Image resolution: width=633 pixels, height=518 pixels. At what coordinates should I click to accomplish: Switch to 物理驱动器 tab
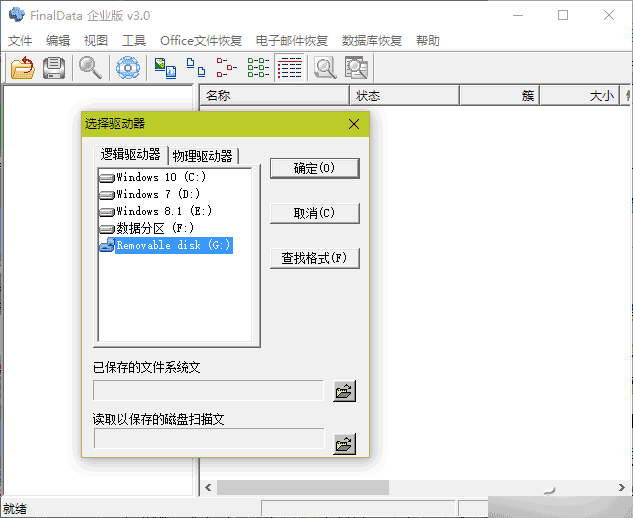203,156
